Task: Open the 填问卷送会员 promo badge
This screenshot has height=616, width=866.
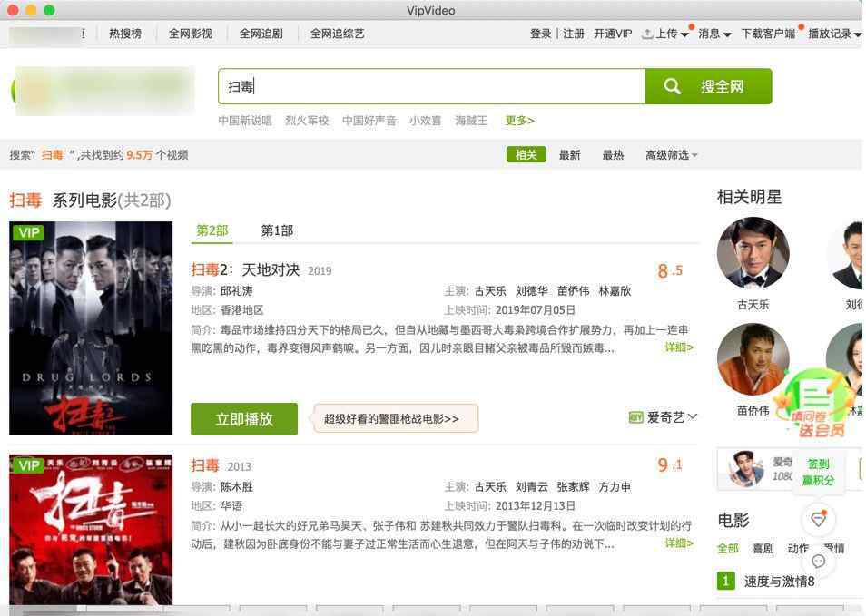Action: [x=815, y=404]
